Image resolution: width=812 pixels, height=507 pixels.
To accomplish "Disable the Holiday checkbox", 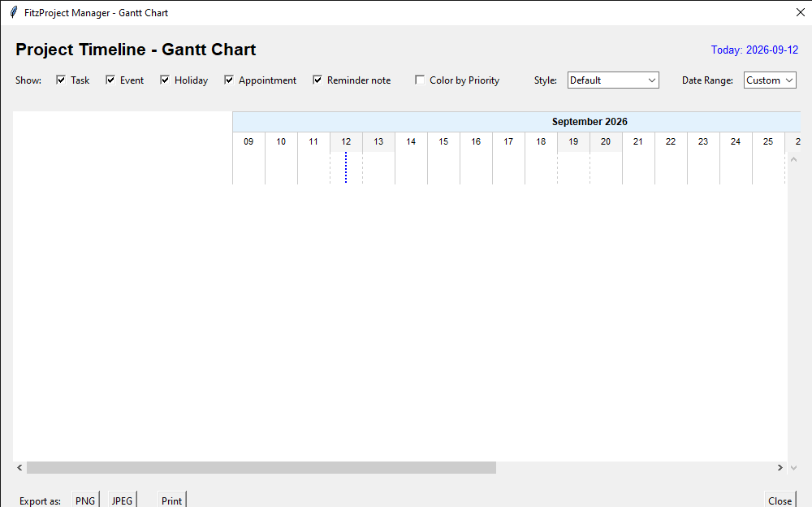I will pos(165,80).
